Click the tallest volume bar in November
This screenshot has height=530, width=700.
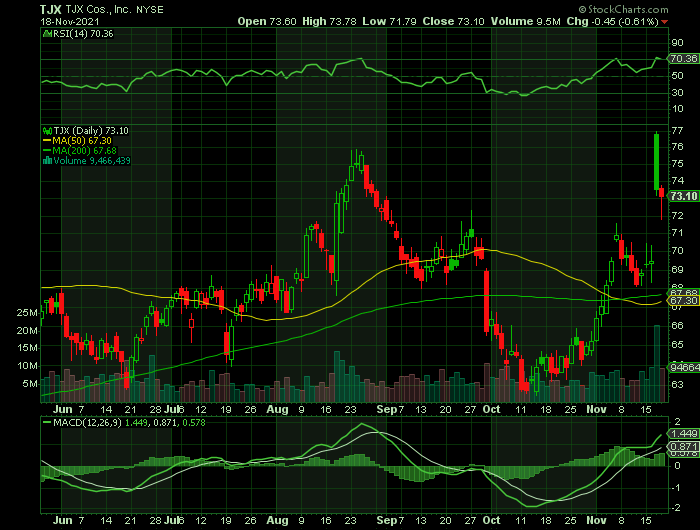tap(657, 363)
